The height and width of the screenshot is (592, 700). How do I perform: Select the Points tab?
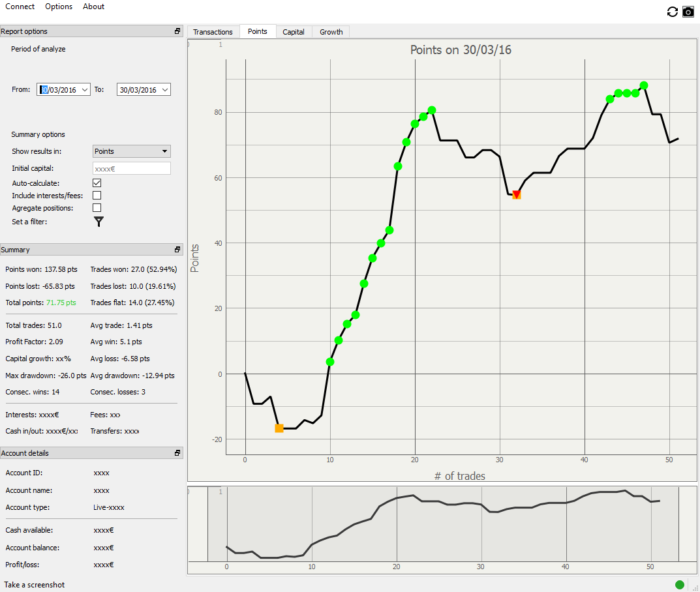pyautogui.click(x=258, y=31)
